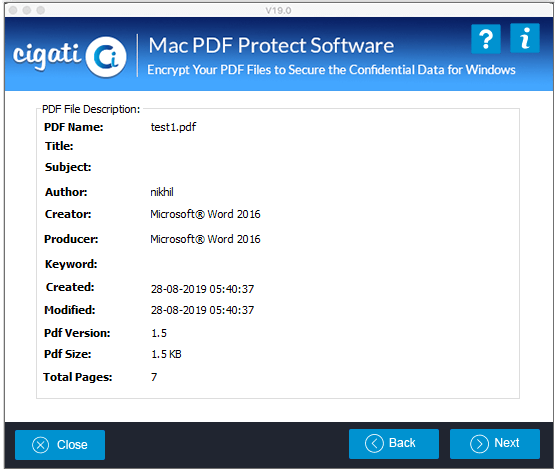Click the Pdf Version label
The width and height of the screenshot is (557, 471).
point(77,333)
